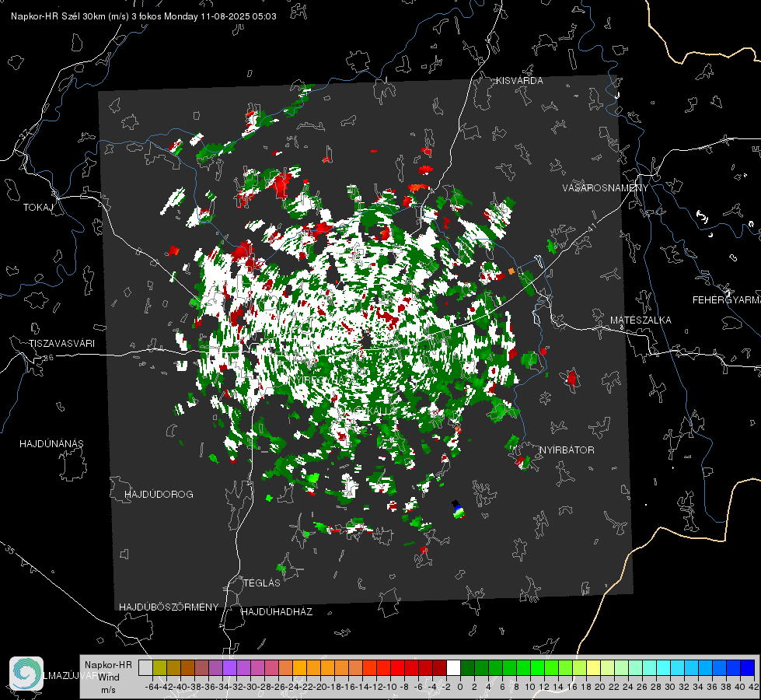Click the VÁSÁROSNAMÉNY city label

pyautogui.click(x=606, y=188)
